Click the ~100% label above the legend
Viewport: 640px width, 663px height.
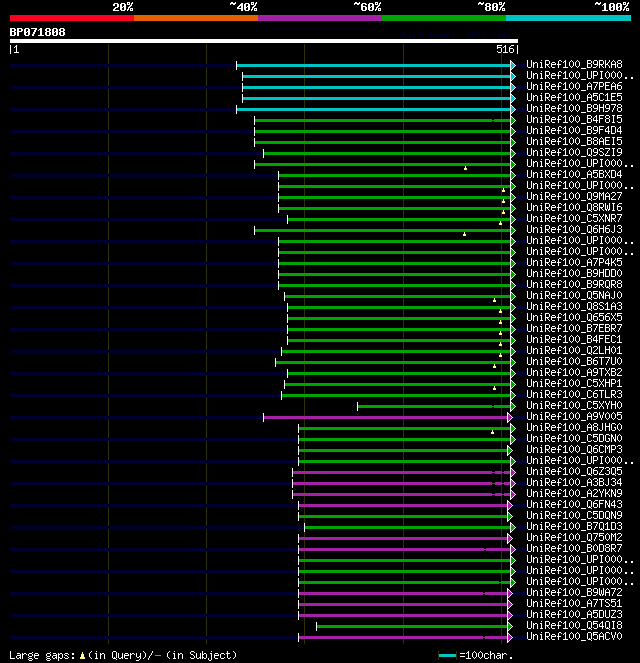pos(612,7)
